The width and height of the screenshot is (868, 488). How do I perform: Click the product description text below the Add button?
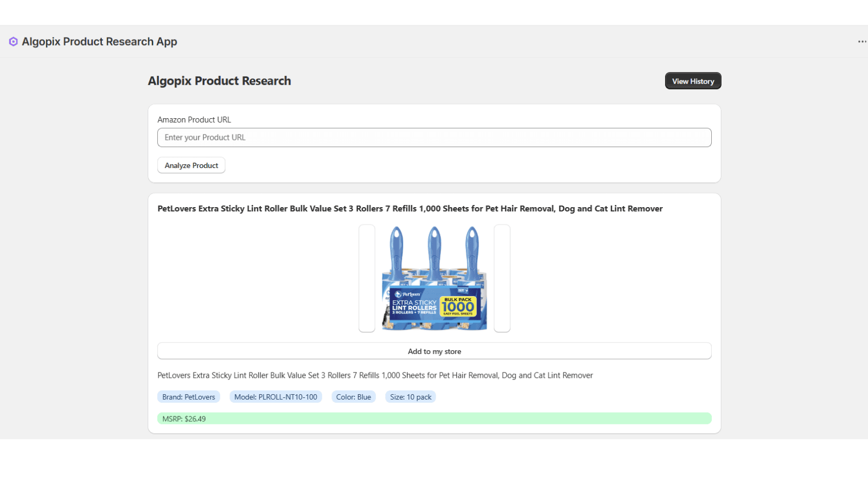[375, 375]
